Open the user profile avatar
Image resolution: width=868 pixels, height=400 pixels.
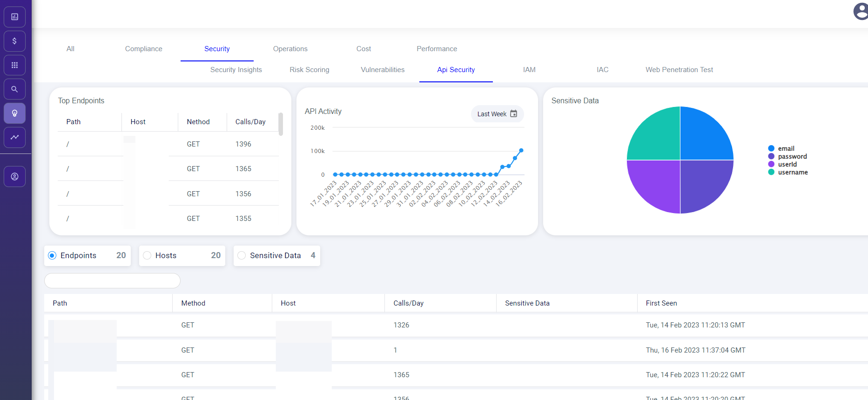coord(861,12)
